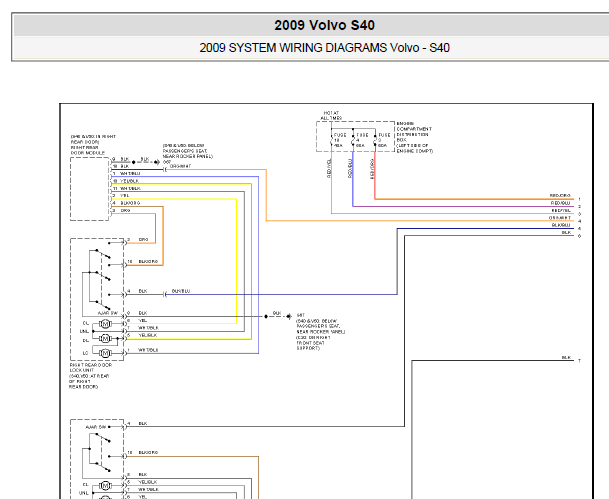
Task: Click door module pin 2 YEL label
Action: tap(125, 196)
